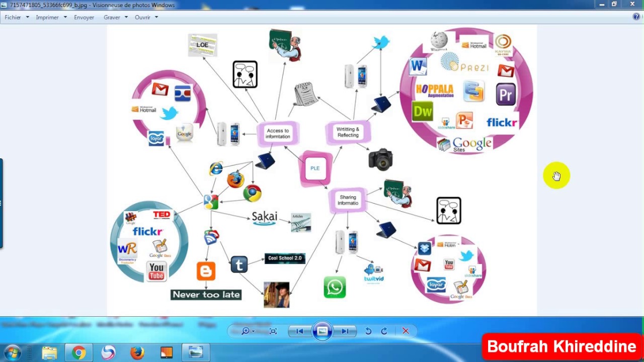
Task: Click the Internet Explorer icon in the picture
Action: pos(216,169)
